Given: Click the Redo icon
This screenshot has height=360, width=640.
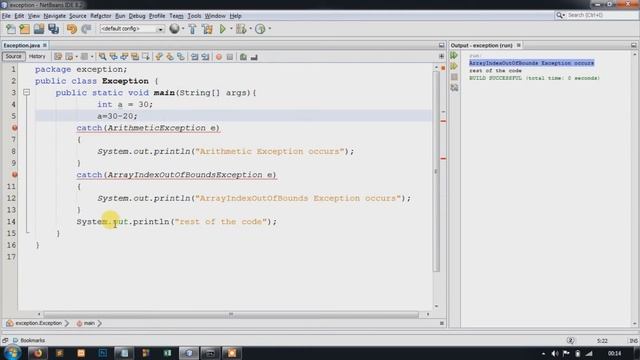Looking at the screenshot, I should click(86, 29).
